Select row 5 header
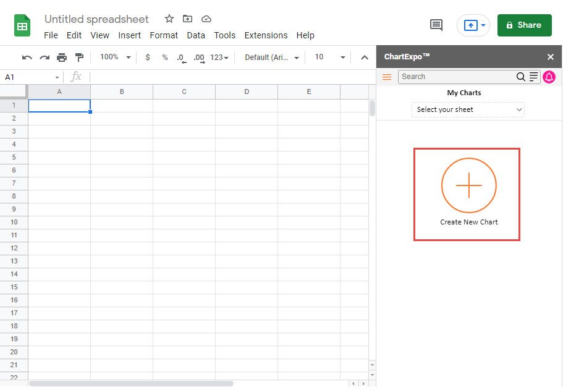 click(x=14, y=158)
